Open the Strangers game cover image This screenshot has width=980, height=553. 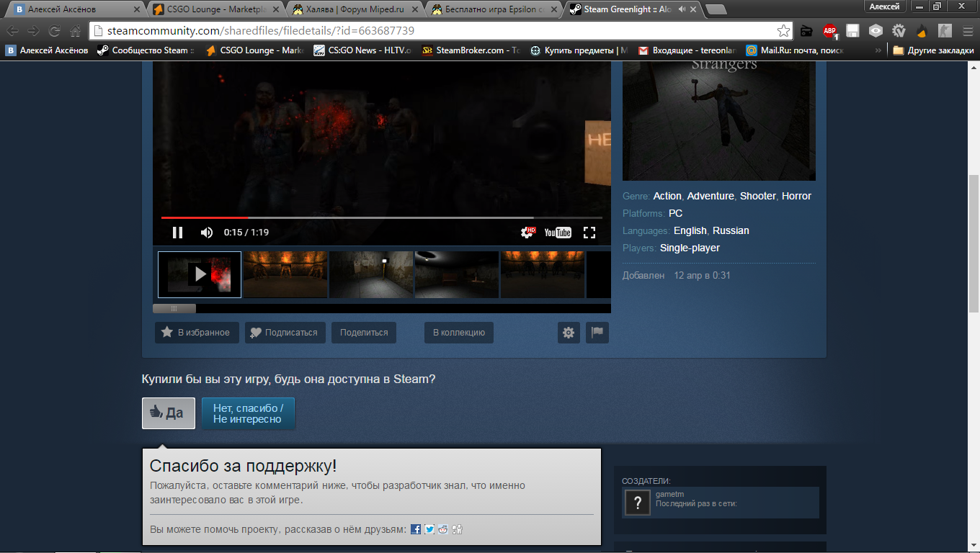coord(719,120)
